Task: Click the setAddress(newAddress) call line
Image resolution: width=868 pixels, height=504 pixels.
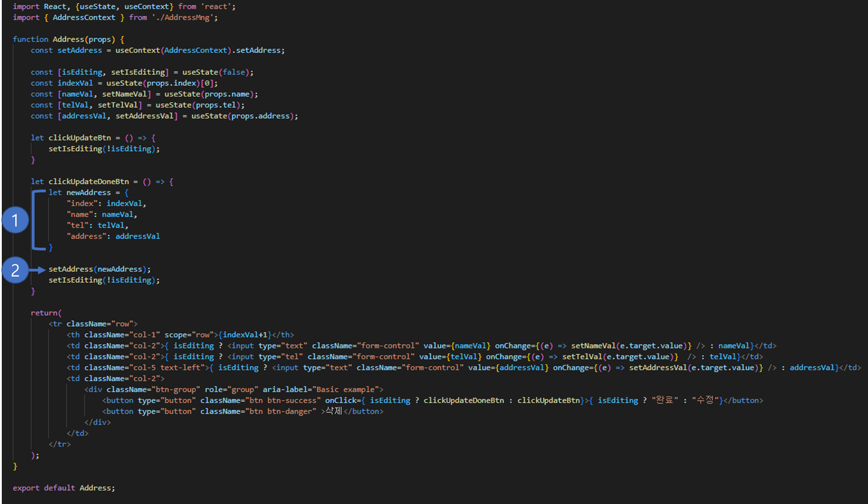Action: click(99, 269)
